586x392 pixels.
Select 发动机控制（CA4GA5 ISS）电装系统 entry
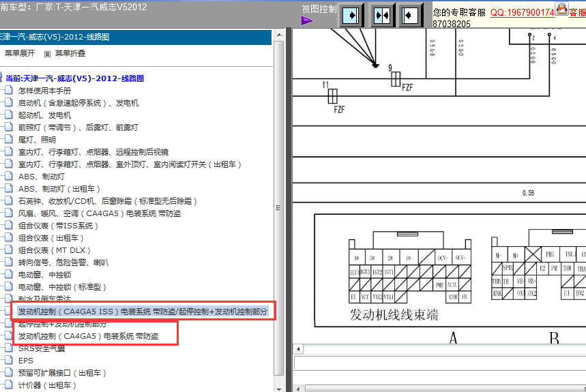click(x=143, y=312)
